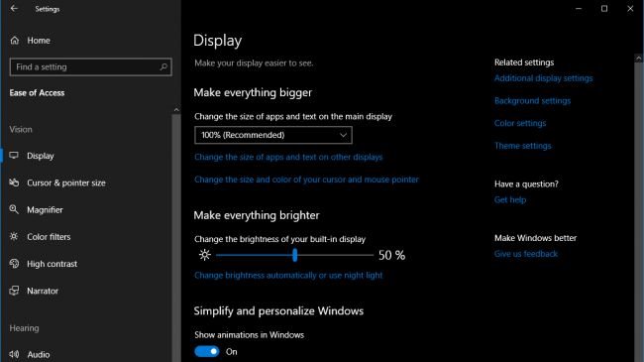The height and width of the screenshot is (362, 644).
Task: Open Theme settings link
Action: [522, 146]
